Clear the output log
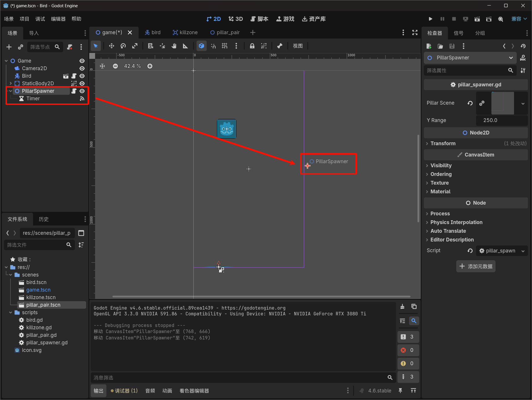The image size is (532, 400). 402,307
